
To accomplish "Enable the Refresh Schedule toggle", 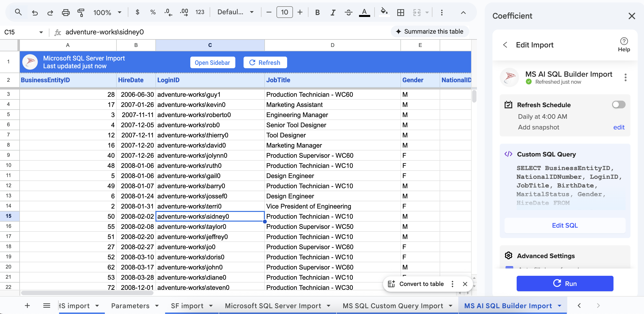I will coord(618,105).
